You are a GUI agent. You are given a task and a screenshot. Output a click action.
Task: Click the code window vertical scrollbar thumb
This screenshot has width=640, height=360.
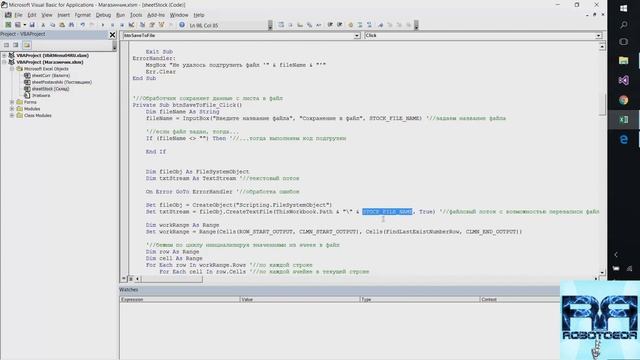[602, 104]
